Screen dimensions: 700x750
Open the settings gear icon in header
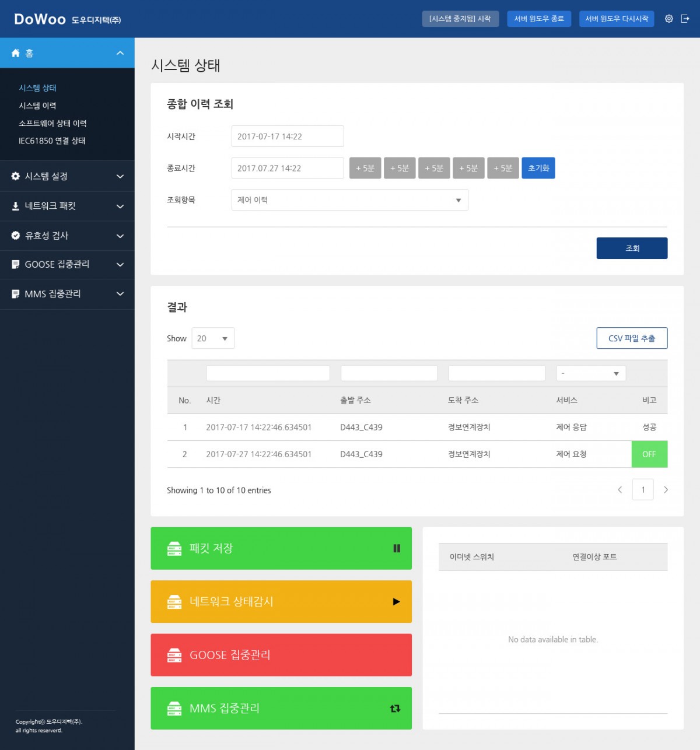pyautogui.click(x=669, y=19)
